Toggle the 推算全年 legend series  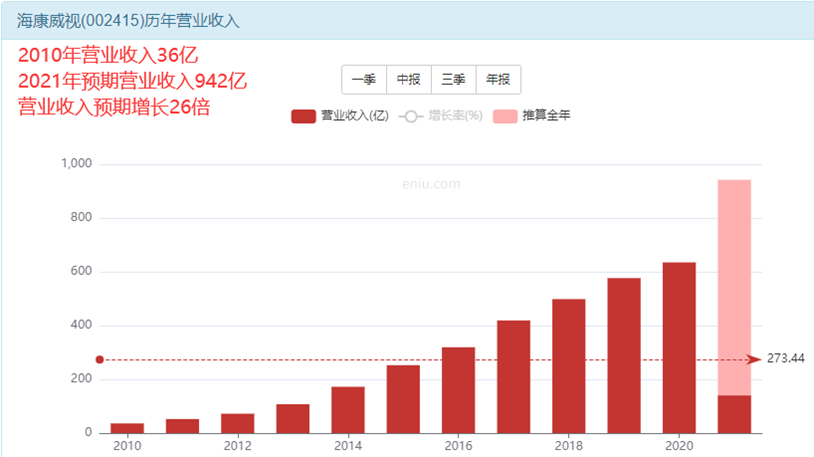[x=532, y=116]
